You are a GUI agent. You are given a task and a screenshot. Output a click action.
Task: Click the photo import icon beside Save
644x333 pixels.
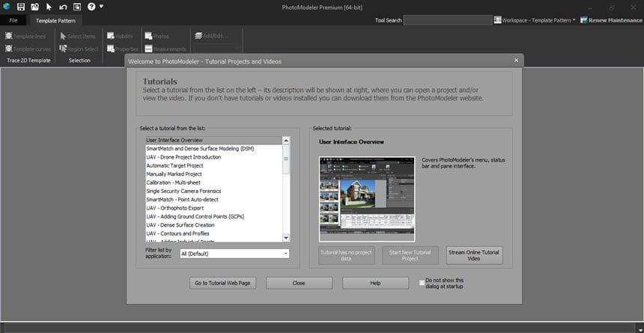[35, 7]
